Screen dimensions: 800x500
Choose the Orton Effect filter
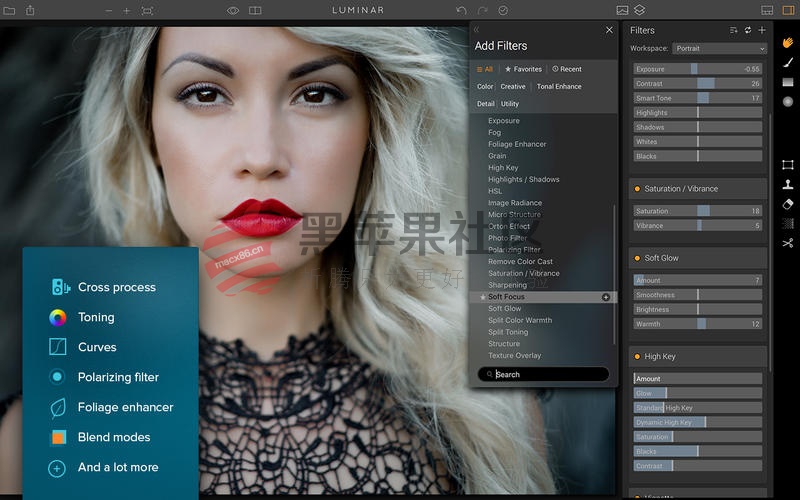click(509, 226)
